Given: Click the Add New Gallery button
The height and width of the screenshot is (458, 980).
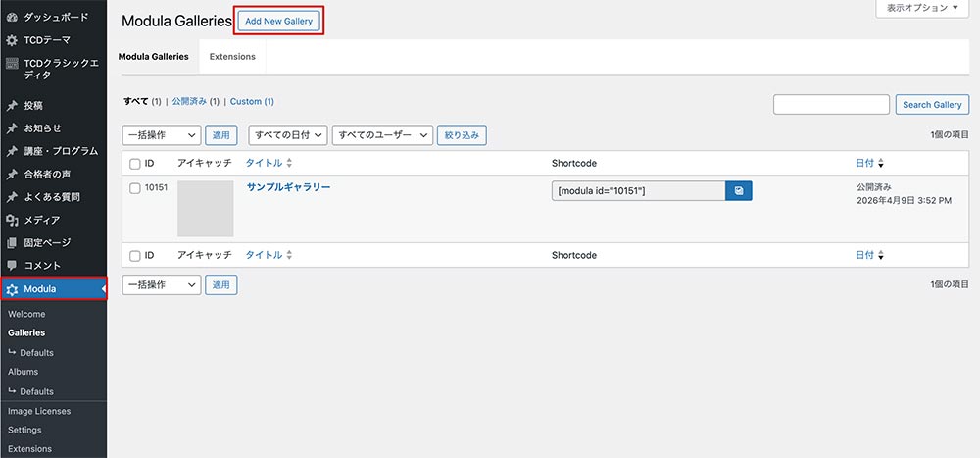Looking at the screenshot, I should [279, 21].
